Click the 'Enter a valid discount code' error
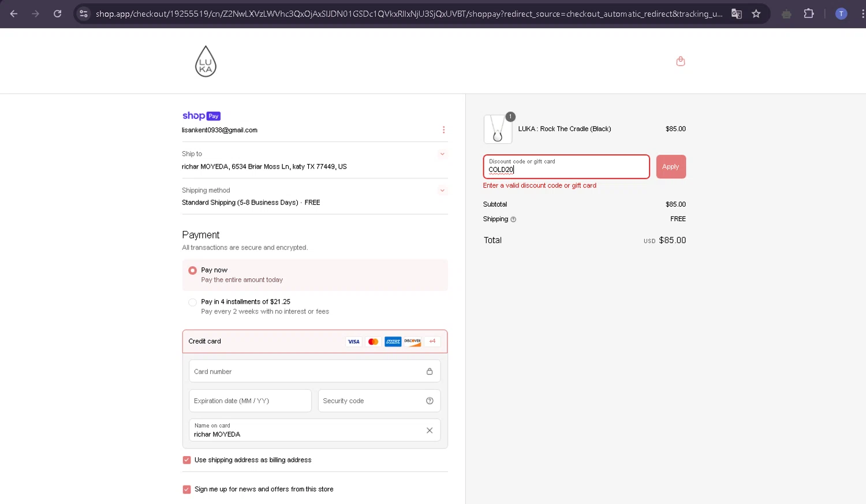The width and height of the screenshot is (866, 504). pos(540,186)
